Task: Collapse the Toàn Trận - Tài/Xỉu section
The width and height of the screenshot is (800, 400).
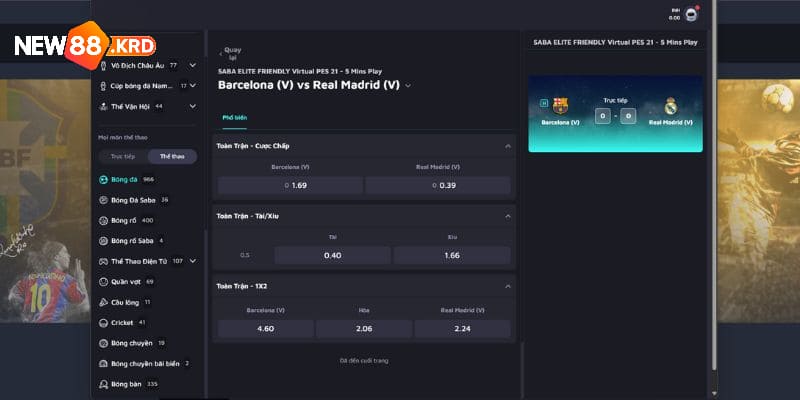Action: (x=508, y=216)
